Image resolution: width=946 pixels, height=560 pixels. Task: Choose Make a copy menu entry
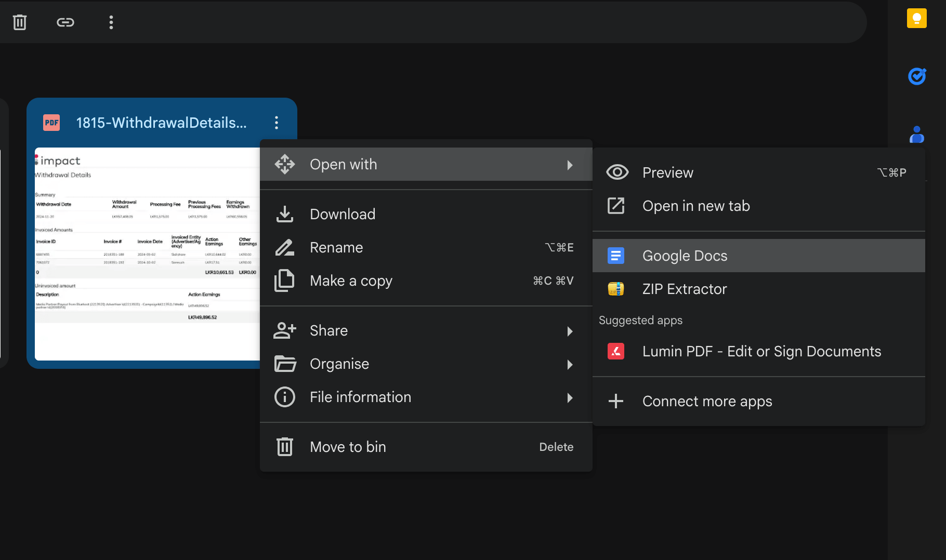tap(426, 281)
